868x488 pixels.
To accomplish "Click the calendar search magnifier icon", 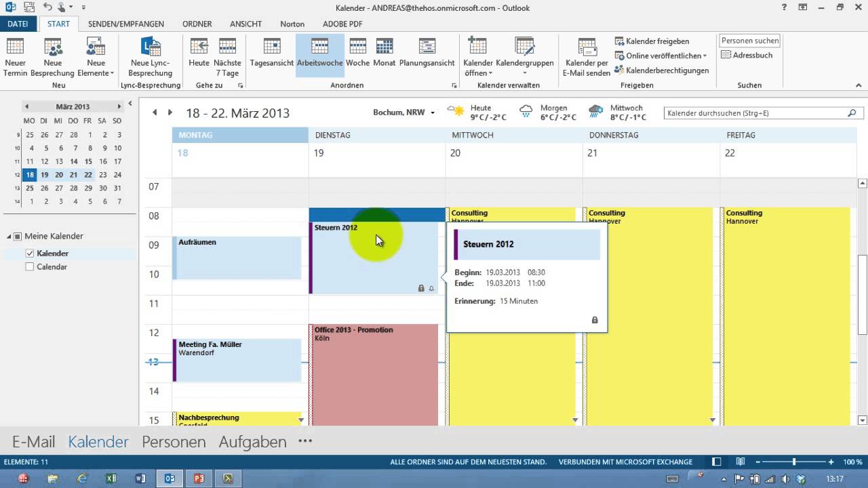I will click(852, 113).
